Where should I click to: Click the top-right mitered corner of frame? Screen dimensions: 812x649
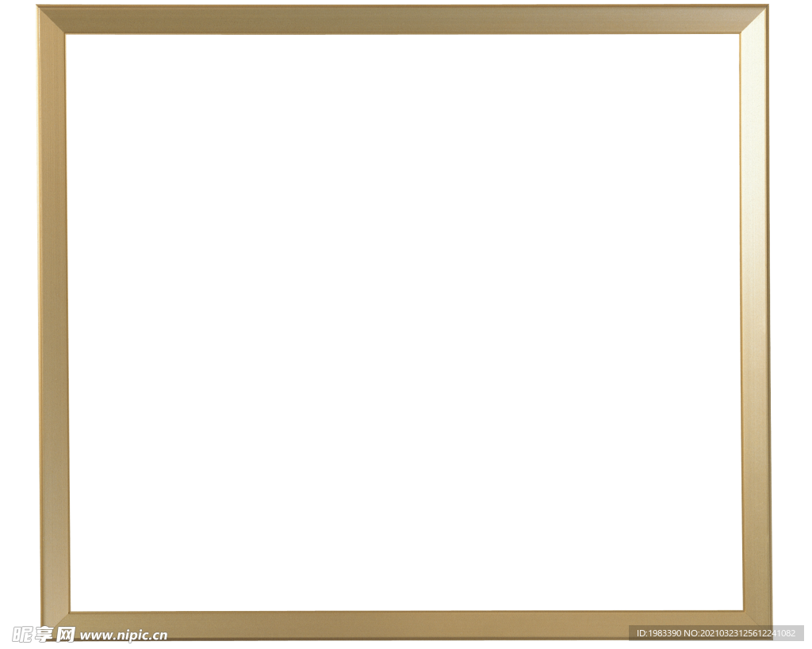(x=753, y=20)
